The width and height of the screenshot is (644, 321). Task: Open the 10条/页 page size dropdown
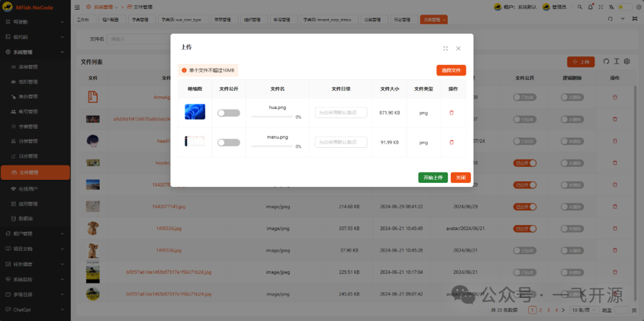584,310
